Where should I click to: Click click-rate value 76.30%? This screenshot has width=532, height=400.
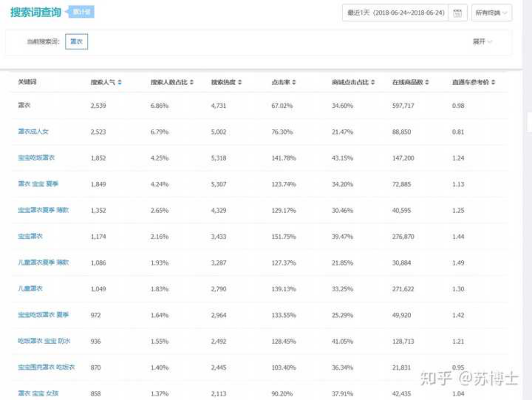tap(282, 132)
